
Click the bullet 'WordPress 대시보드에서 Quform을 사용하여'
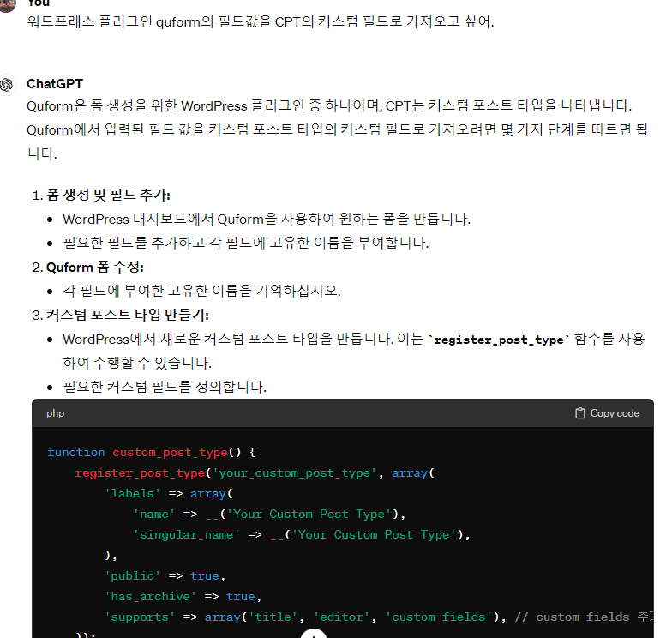click(267, 220)
